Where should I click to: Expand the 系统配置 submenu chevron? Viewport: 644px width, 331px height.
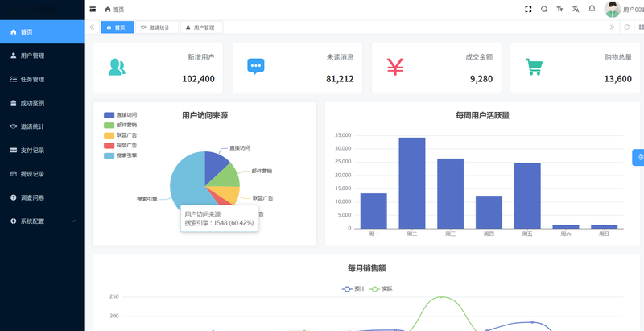point(73,221)
